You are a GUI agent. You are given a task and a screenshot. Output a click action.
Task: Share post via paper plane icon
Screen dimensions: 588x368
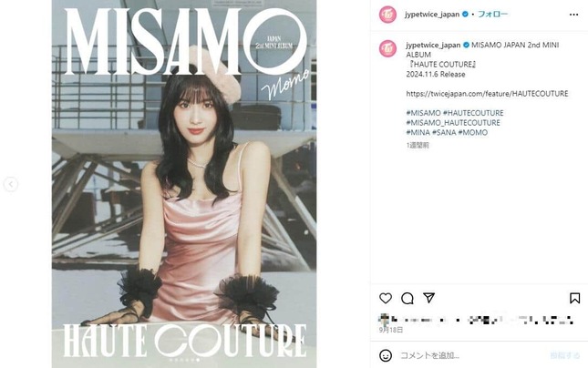coord(429,298)
